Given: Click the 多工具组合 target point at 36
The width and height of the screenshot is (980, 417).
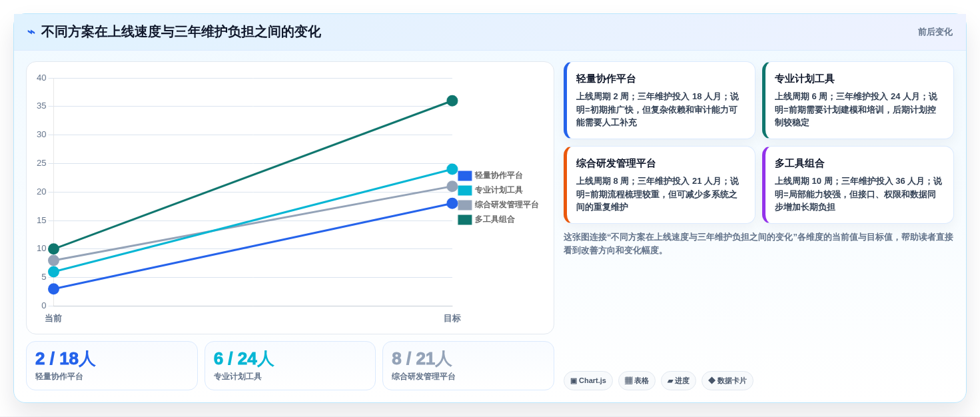Looking at the screenshot, I should click(452, 101).
